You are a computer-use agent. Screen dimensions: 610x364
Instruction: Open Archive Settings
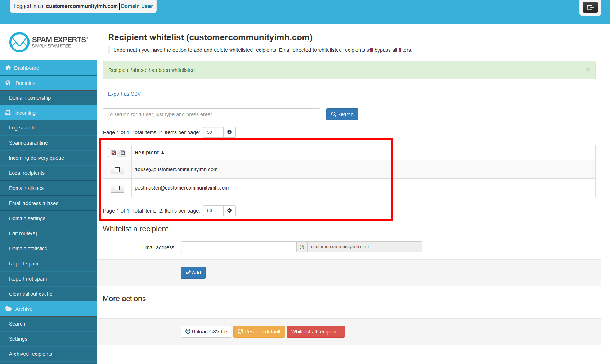(49, 339)
